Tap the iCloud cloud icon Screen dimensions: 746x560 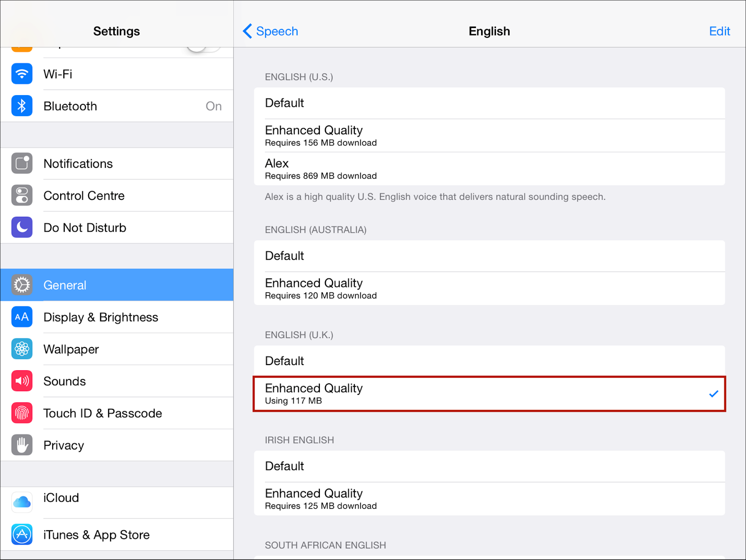22,502
